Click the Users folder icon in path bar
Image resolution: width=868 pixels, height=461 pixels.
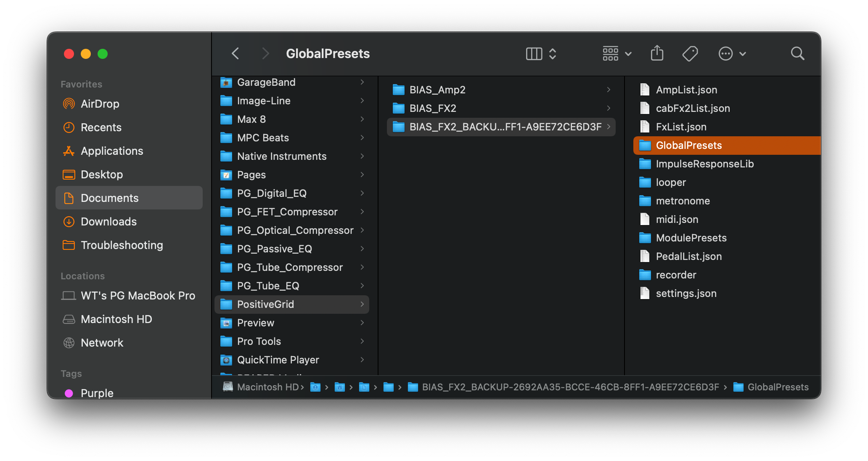315,387
